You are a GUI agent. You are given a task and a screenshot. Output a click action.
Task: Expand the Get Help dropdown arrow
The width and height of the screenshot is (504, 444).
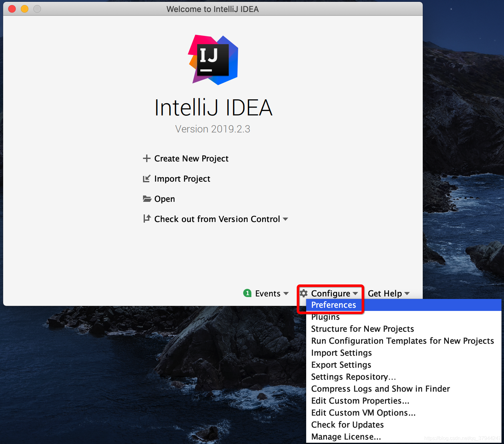407,294
